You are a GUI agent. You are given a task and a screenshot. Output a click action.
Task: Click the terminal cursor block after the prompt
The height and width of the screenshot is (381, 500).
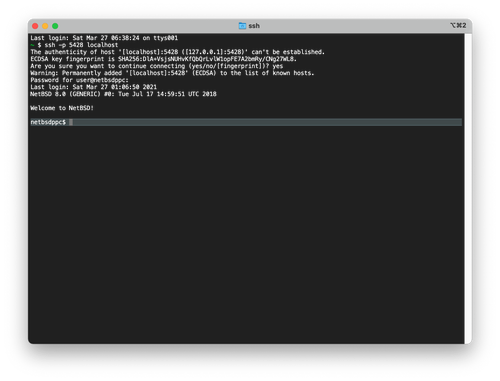coord(71,122)
